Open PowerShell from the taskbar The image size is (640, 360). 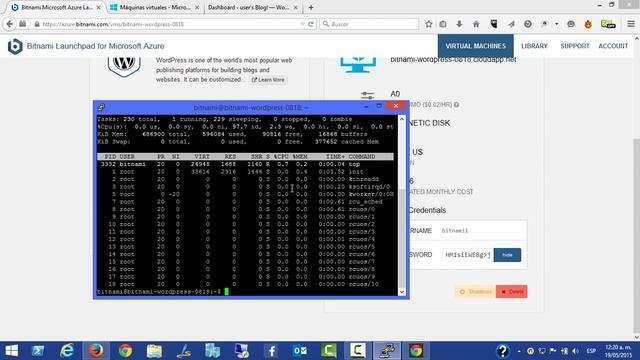pyautogui.click(x=38, y=351)
